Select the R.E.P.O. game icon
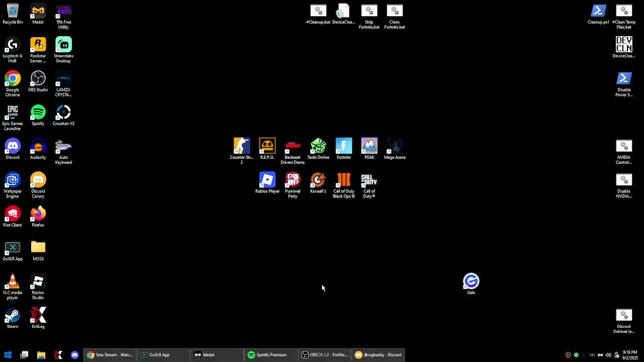 [267, 149]
